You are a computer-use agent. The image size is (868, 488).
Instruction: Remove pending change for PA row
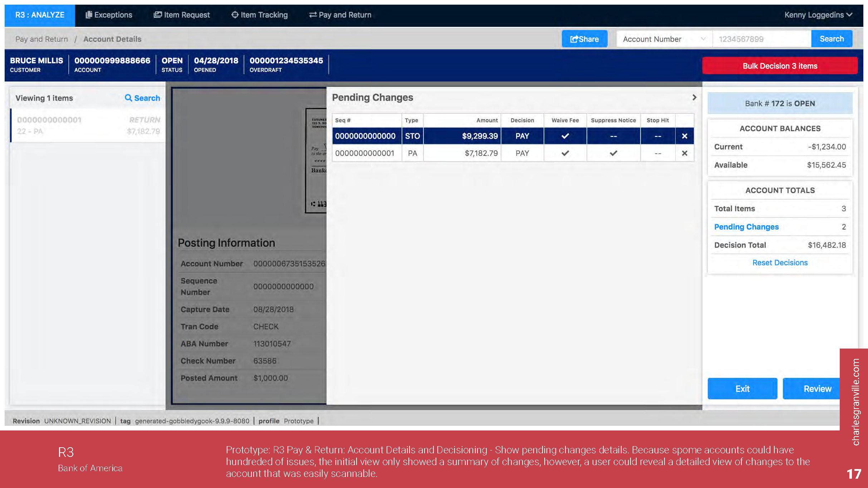tap(684, 153)
